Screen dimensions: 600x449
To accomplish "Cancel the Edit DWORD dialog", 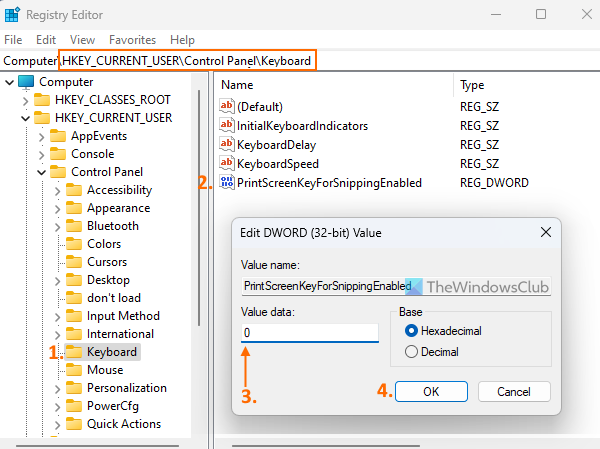I will [x=514, y=392].
